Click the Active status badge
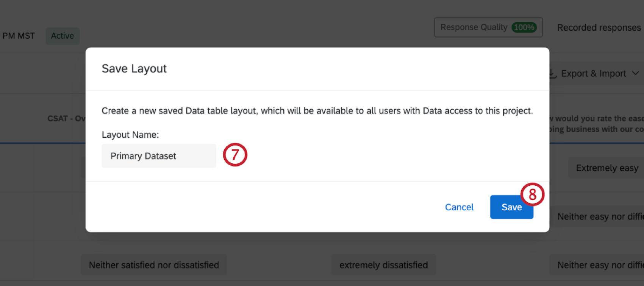 63,36
